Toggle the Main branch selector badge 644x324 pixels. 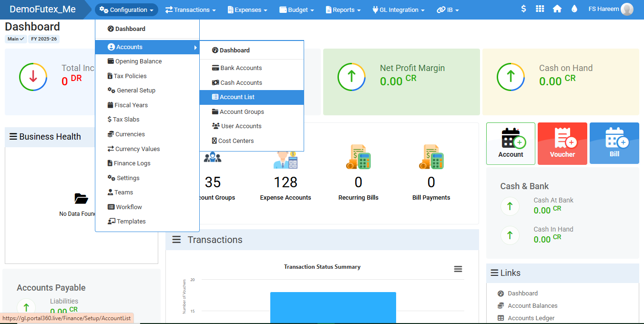pyautogui.click(x=16, y=39)
